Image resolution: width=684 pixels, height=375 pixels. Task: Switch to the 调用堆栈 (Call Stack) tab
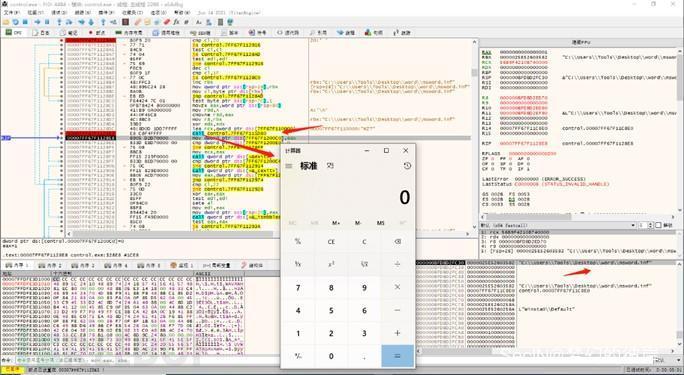coord(166,33)
